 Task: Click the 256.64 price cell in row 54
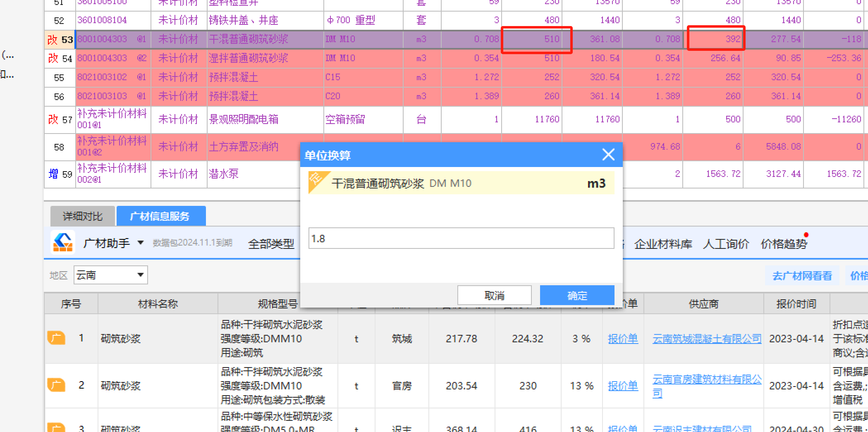[713, 58]
